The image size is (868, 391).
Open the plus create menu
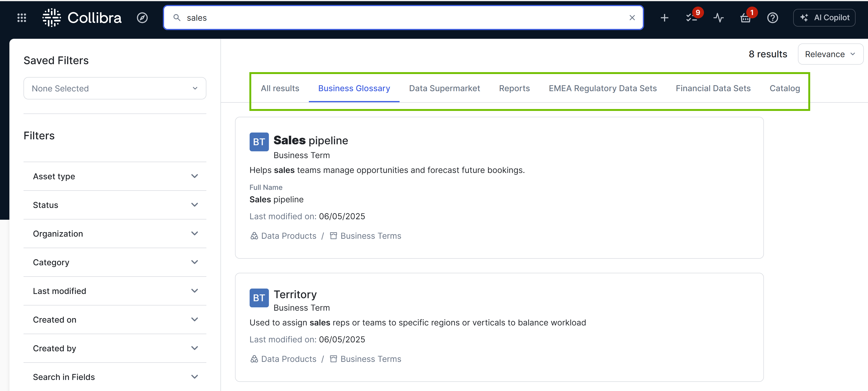coord(664,18)
